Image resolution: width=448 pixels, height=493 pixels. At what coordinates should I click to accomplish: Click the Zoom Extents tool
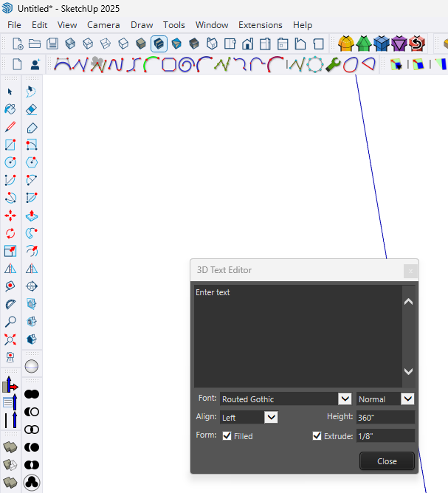(10, 339)
